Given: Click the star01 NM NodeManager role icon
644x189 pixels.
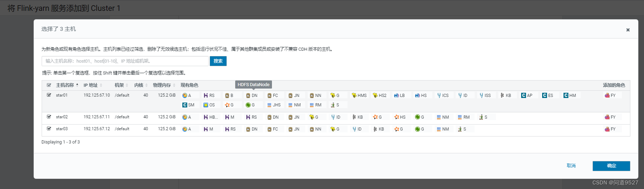Looking at the screenshot, I should [290, 105].
